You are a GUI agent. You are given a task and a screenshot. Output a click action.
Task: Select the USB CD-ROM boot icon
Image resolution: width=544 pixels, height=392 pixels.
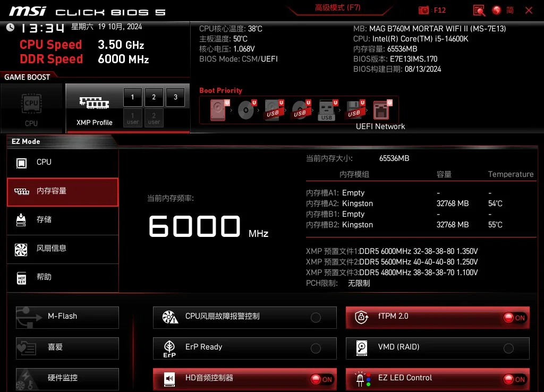301,110
